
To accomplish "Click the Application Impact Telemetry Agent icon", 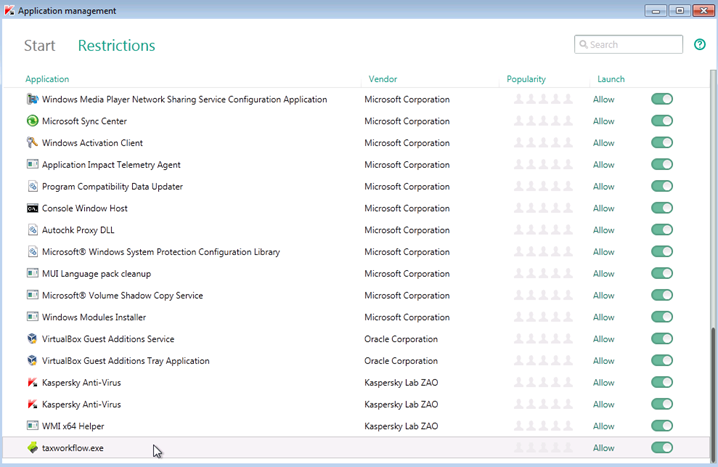I will pyautogui.click(x=32, y=164).
